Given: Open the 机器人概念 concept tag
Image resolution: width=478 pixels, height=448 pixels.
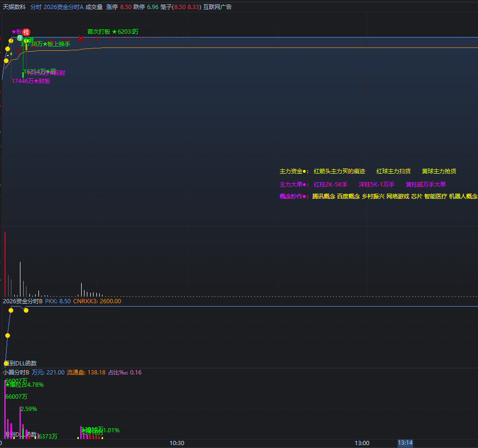Looking at the screenshot, I should 463,196.
